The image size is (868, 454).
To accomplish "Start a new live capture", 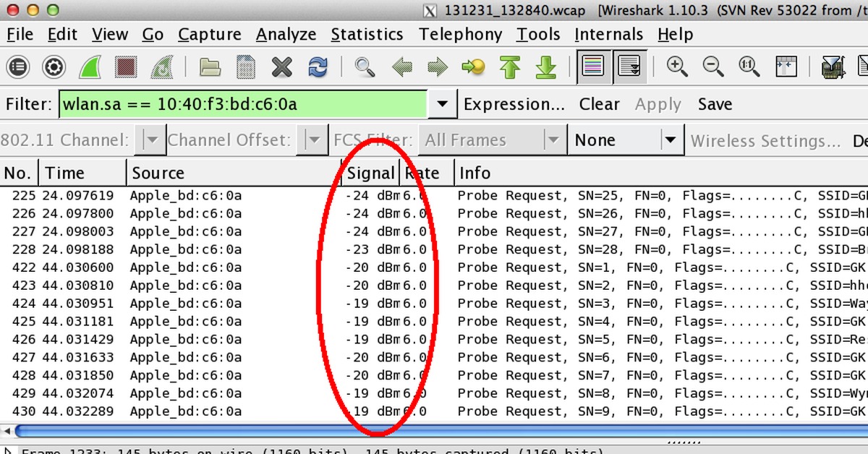I will (91, 67).
